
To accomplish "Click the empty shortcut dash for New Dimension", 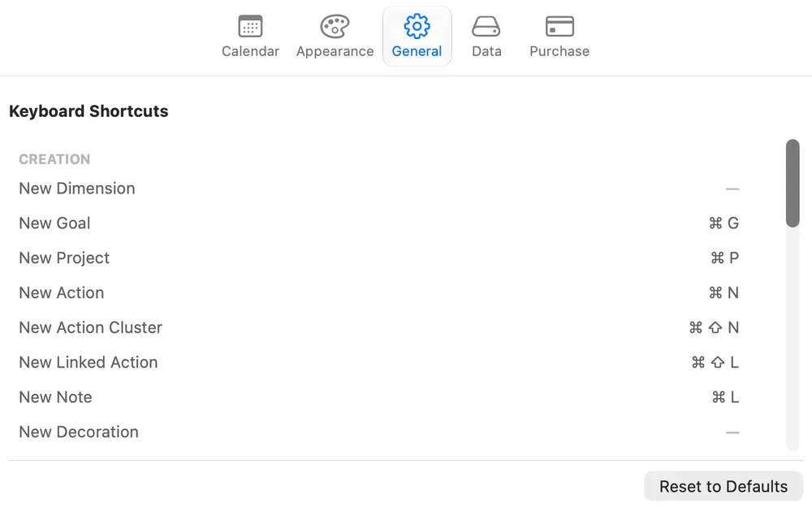I will (x=732, y=189).
